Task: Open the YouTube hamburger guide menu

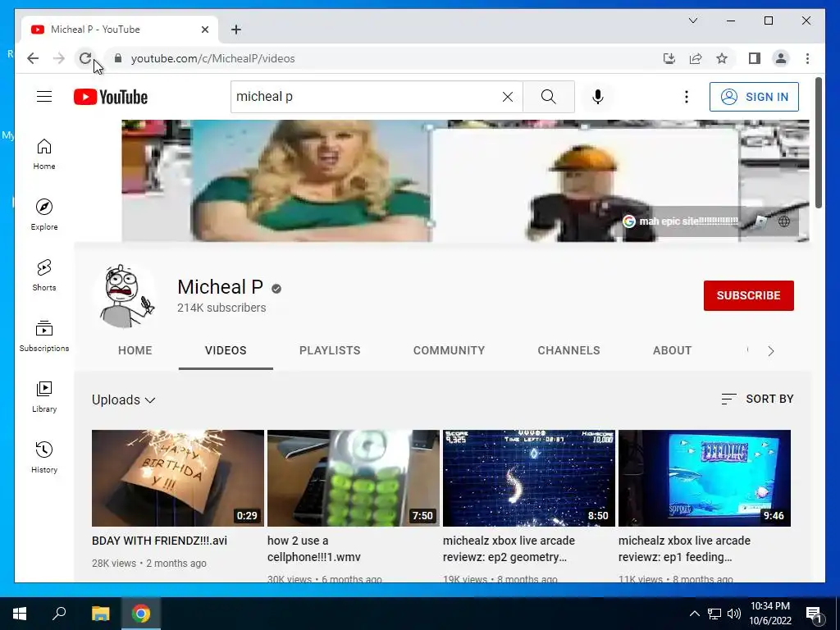Action: (44, 97)
